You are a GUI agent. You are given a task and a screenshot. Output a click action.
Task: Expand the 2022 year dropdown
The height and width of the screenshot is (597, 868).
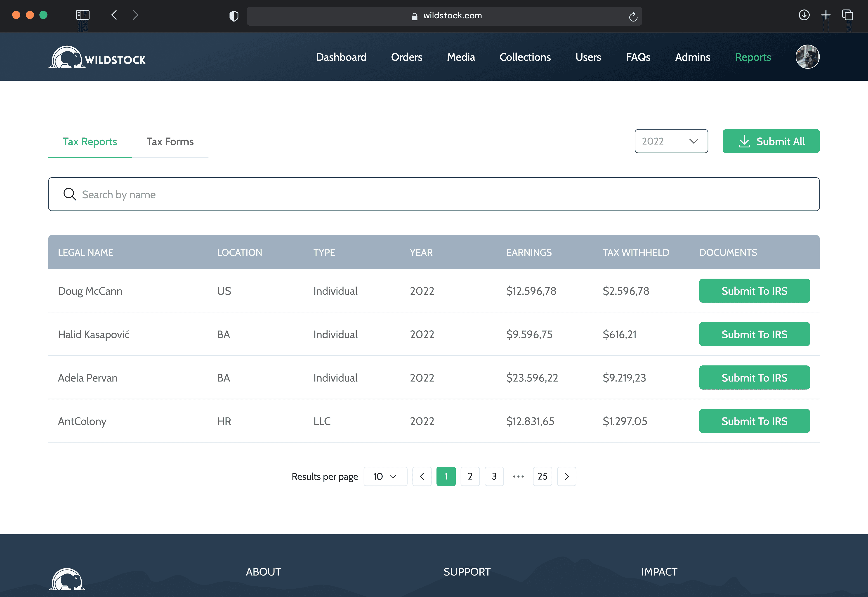click(x=671, y=141)
